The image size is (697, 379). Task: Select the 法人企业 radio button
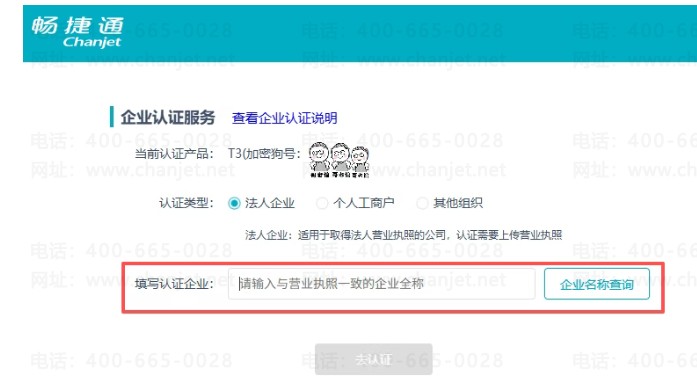234,203
